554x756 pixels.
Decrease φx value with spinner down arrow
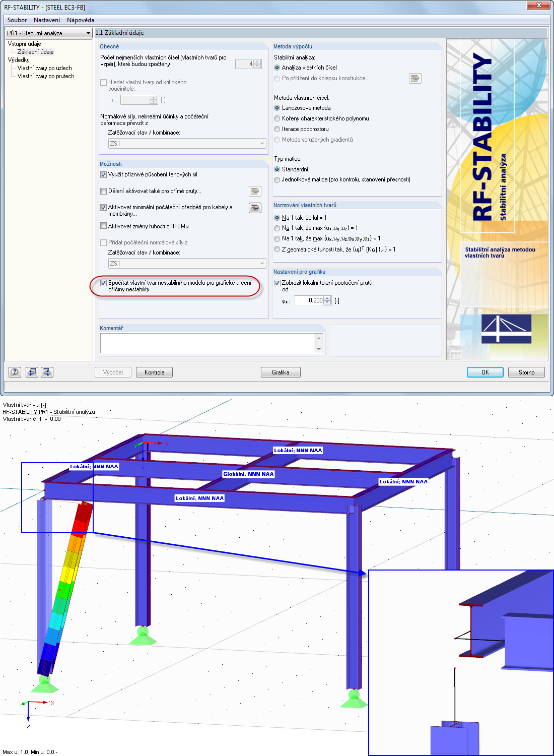coord(327,302)
